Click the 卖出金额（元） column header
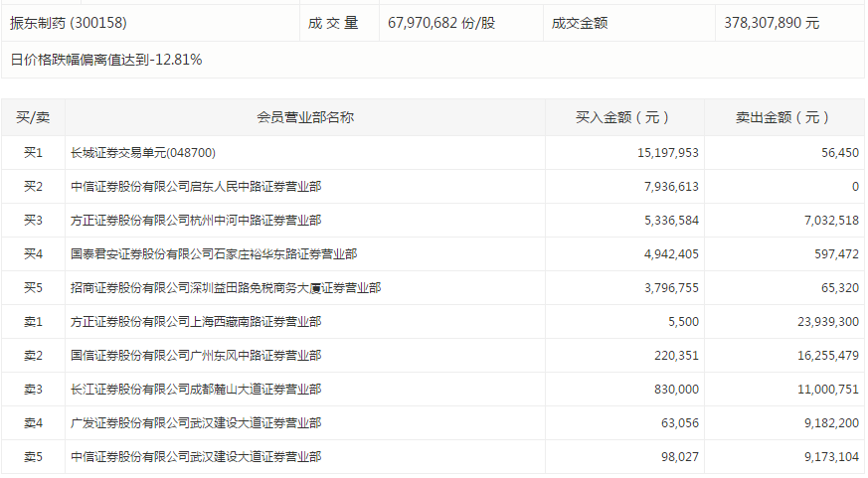The width and height of the screenshot is (868, 478). (x=782, y=117)
